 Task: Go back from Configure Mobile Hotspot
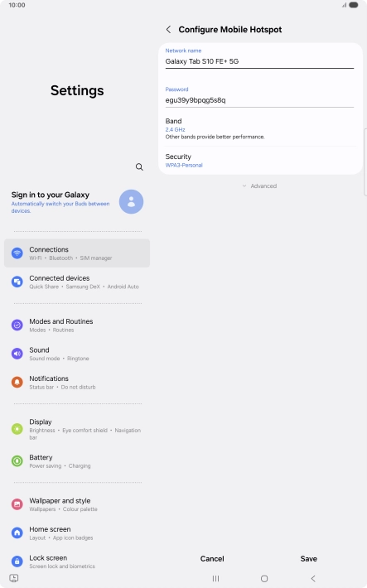tap(168, 30)
